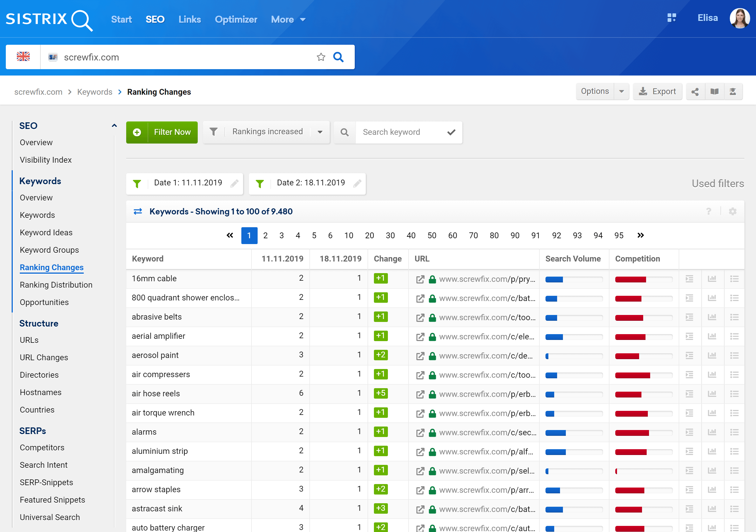The height and width of the screenshot is (532, 756).
Task: Open the handbook book icon
Action: click(x=714, y=92)
